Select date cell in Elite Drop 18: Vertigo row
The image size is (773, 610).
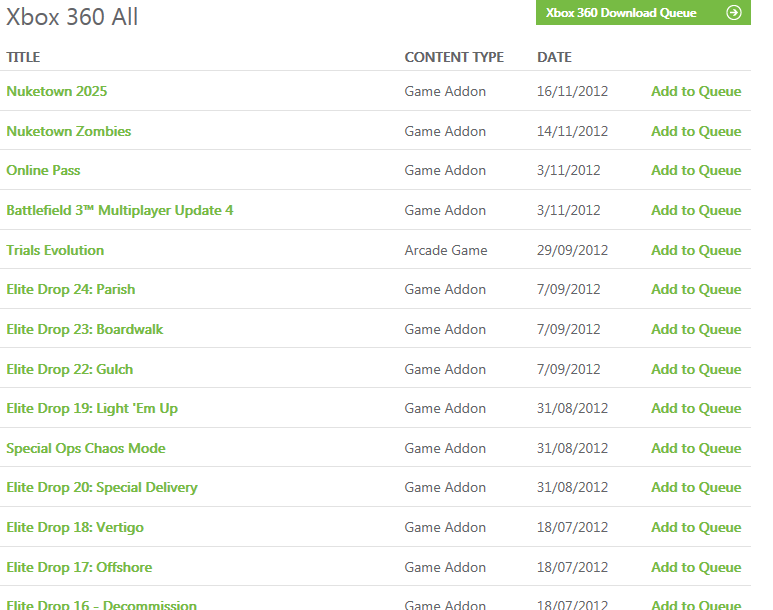coord(572,527)
